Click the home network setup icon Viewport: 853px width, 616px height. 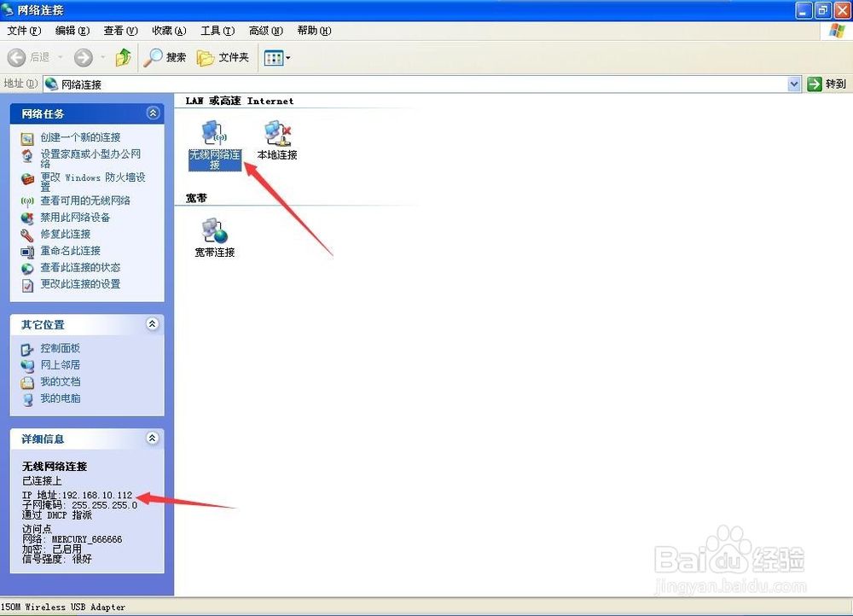click(x=27, y=156)
